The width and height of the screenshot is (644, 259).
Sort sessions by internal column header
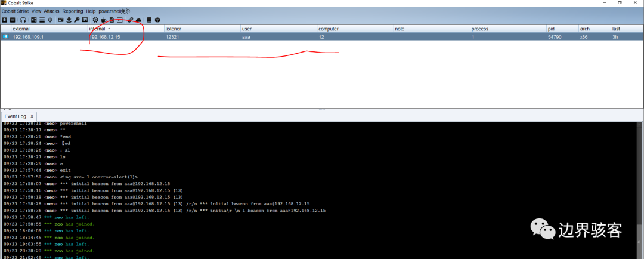click(126, 29)
